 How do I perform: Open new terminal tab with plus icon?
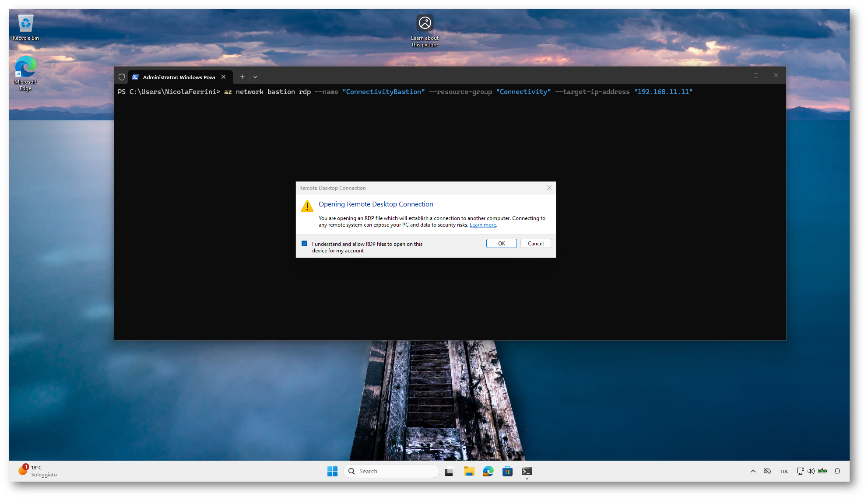coord(242,77)
